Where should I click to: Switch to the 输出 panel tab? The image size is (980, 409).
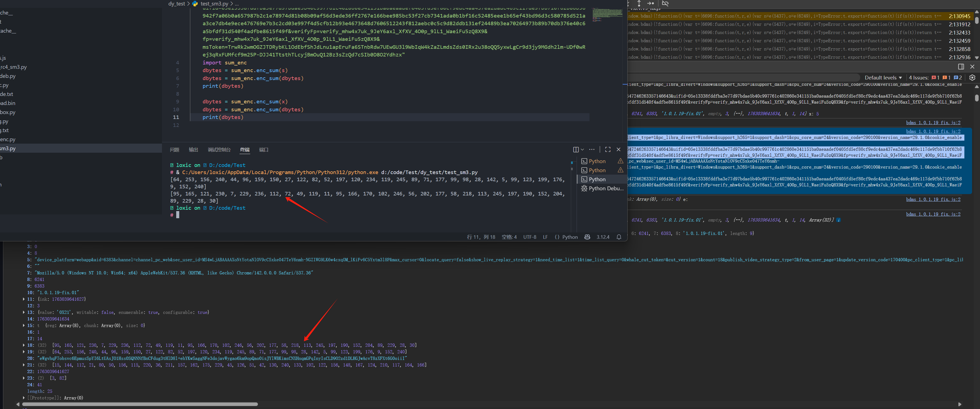click(193, 150)
